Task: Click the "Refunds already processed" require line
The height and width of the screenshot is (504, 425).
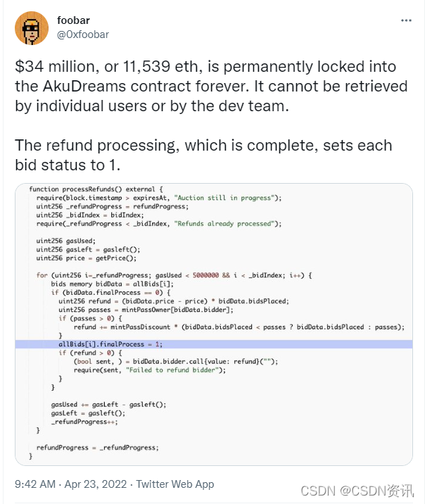Action: [158, 224]
